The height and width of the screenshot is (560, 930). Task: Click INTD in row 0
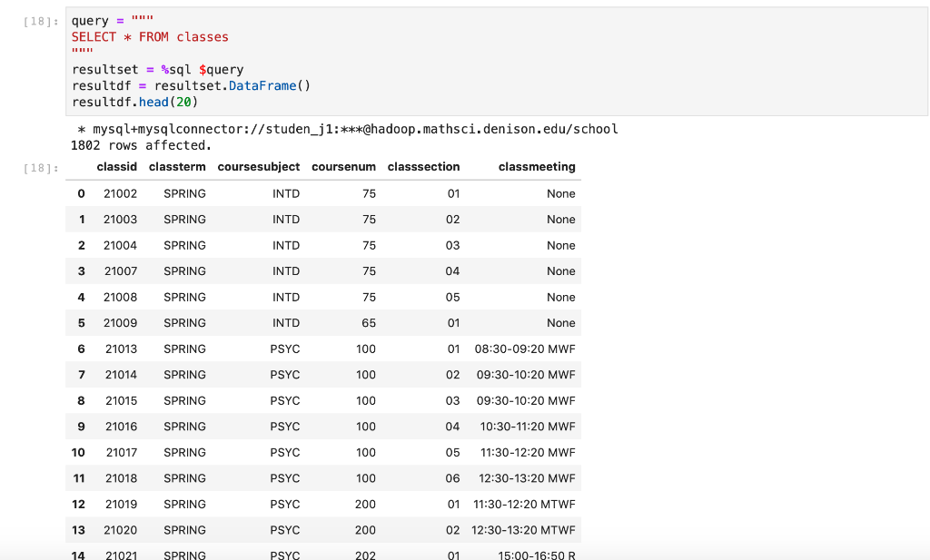pyautogui.click(x=286, y=193)
